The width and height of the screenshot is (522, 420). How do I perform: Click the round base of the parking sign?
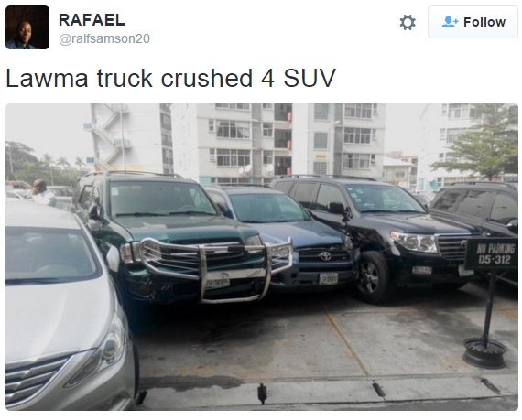coord(484,352)
